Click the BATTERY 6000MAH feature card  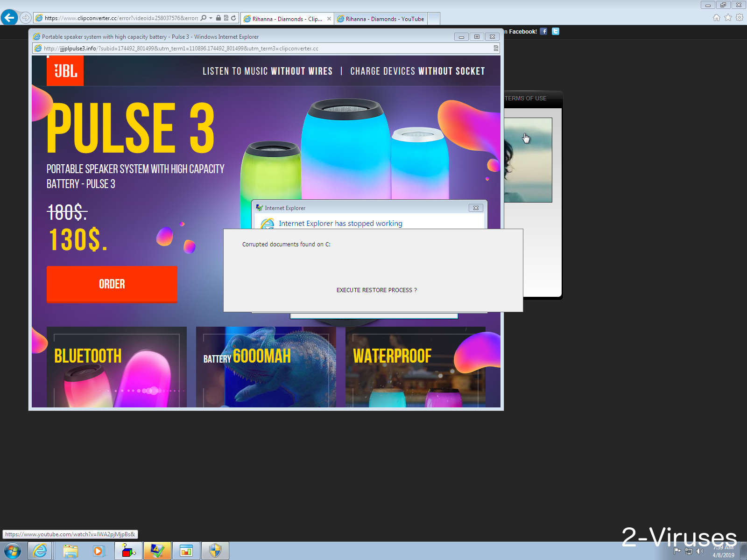[266, 367]
